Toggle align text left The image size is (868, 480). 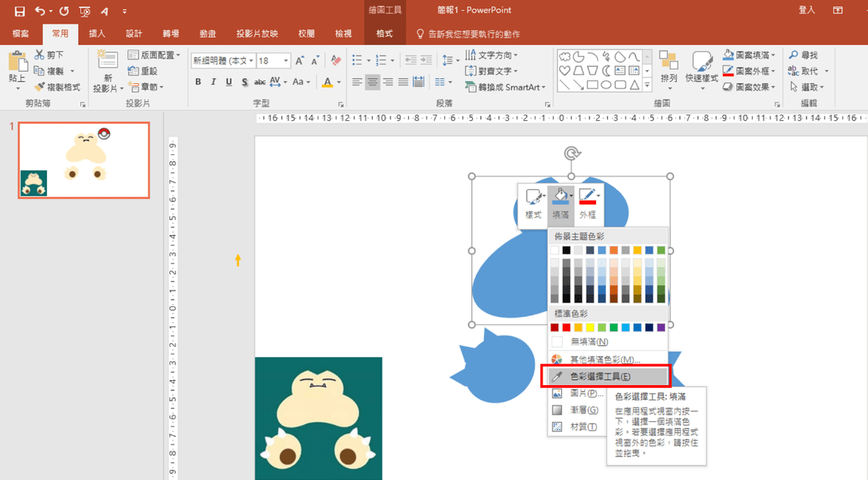357,82
